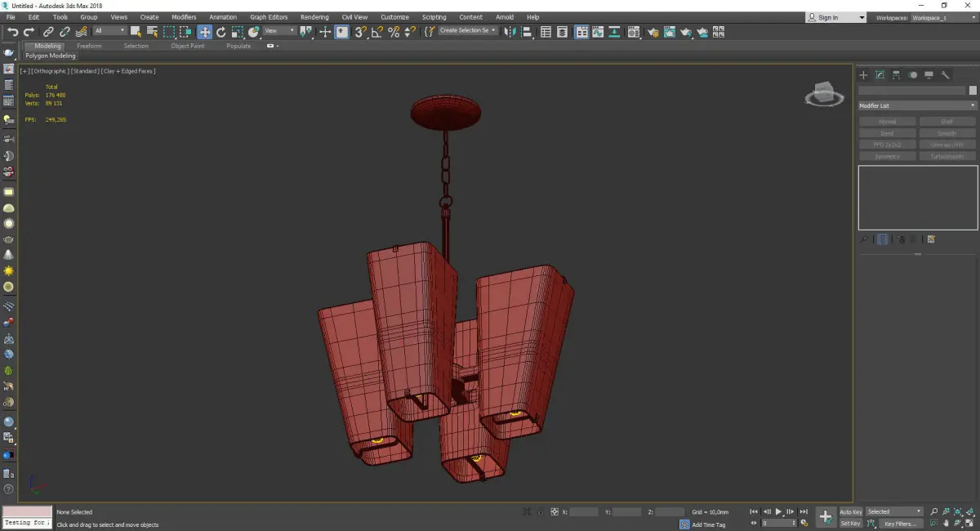
Task: Expand the Polygon Modeling panel
Action: (x=50, y=56)
